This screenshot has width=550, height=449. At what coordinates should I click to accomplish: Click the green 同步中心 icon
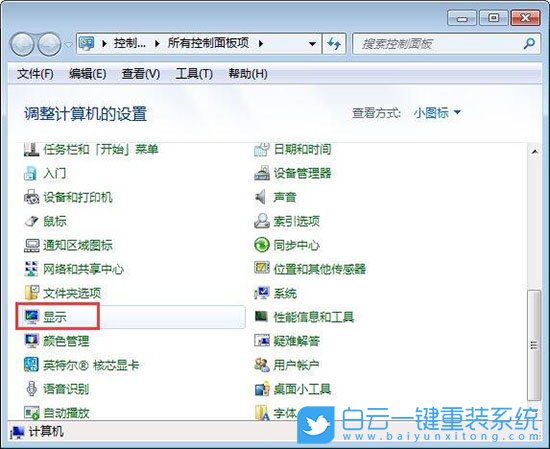pyautogui.click(x=262, y=245)
